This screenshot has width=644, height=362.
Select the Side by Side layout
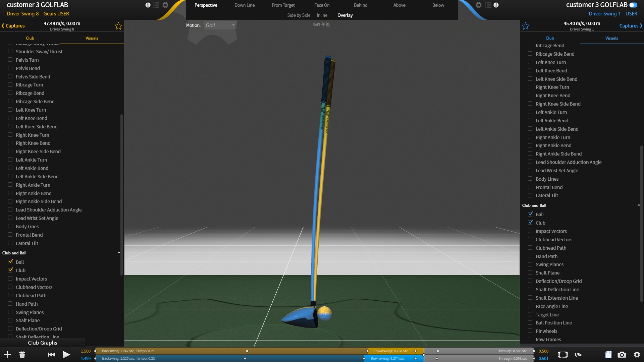(299, 15)
